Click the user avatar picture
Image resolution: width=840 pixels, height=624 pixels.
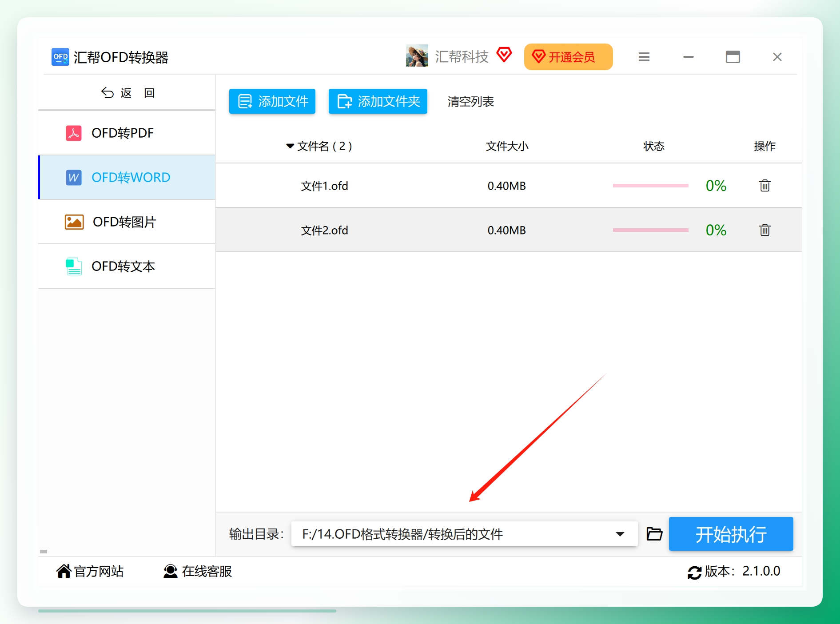[x=417, y=56]
